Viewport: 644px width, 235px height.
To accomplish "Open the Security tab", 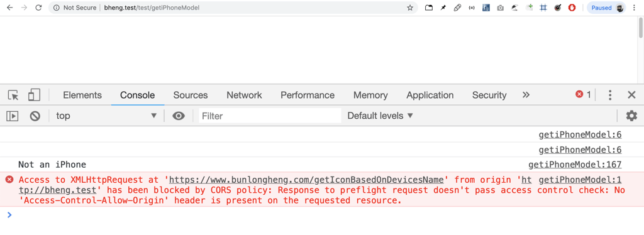I will 489,95.
